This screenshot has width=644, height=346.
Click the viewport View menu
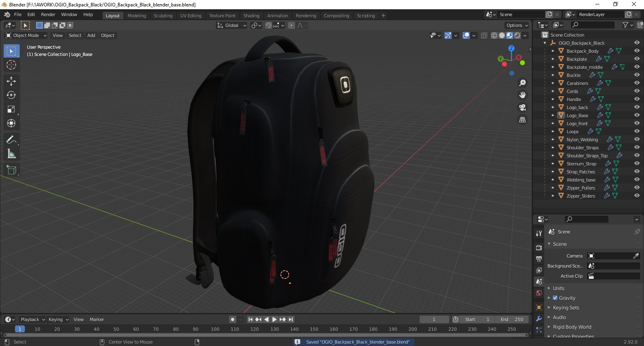pyautogui.click(x=58, y=35)
